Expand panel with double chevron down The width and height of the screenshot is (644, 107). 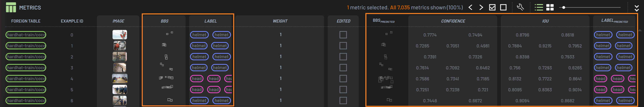pyautogui.click(x=636, y=8)
